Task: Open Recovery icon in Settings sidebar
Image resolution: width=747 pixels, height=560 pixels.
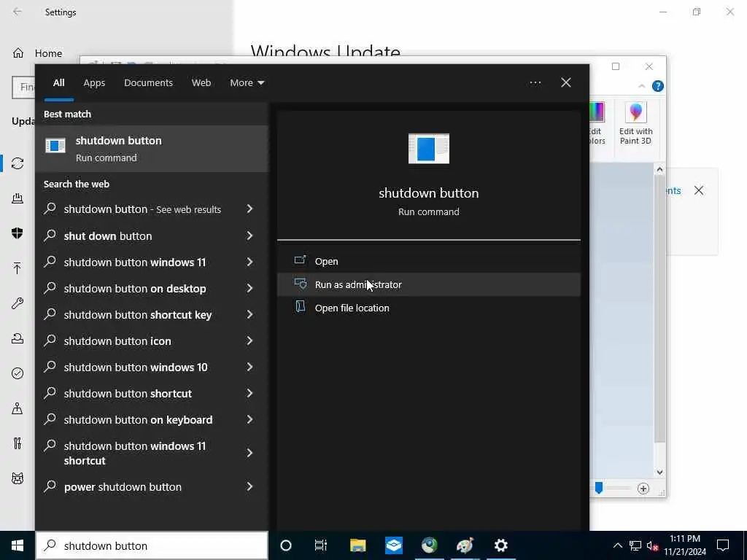Action: point(18,338)
